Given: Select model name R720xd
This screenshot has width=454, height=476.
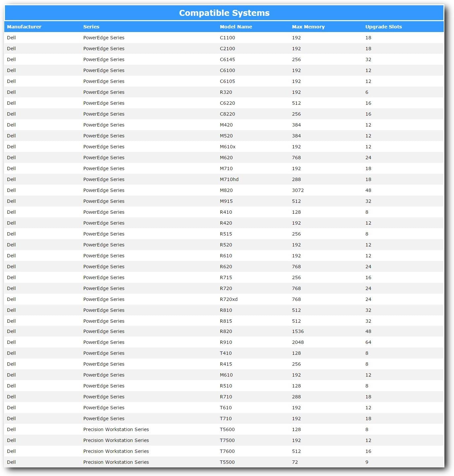Looking at the screenshot, I should point(229,299).
